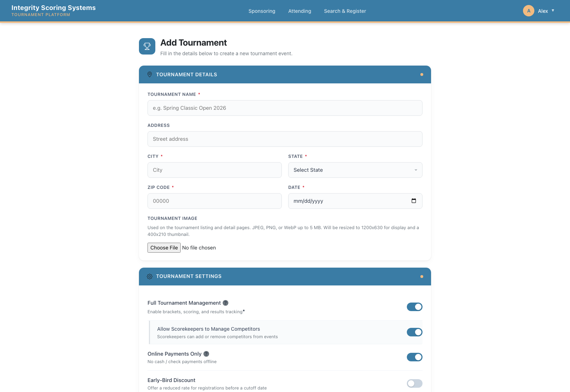Focus the Tournament Name input field
570x392 pixels.
tap(285, 108)
